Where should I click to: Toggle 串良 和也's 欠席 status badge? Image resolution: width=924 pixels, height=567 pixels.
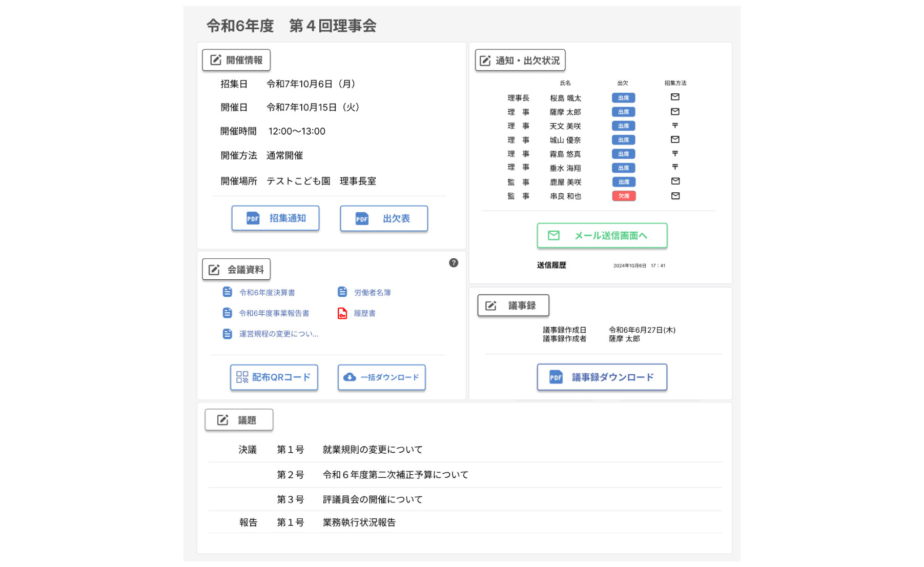(624, 196)
